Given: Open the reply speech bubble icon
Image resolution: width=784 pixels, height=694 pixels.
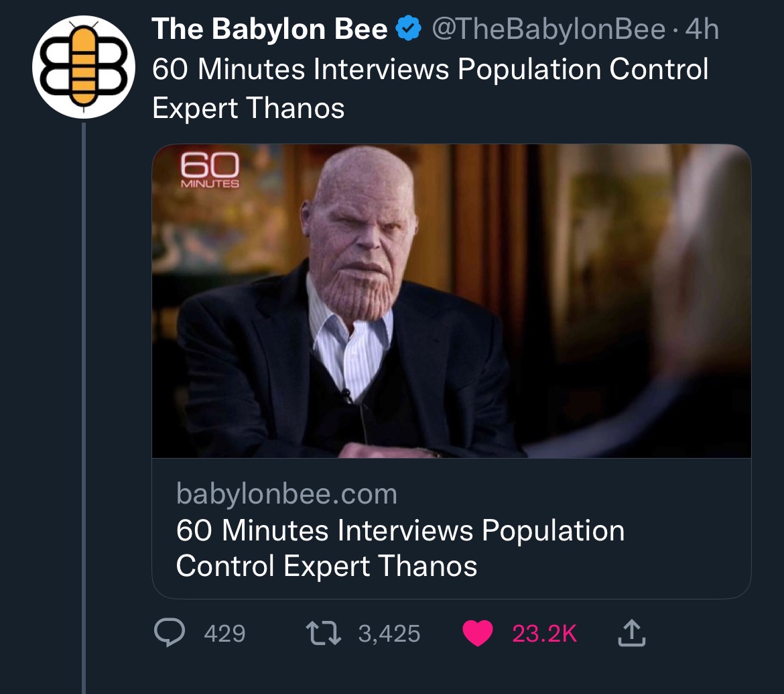Looking at the screenshot, I should (x=170, y=632).
